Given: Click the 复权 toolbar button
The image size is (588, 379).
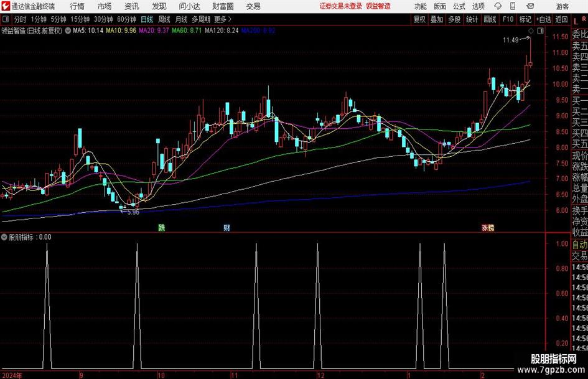Looking at the screenshot, I should pyautogui.click(x=419, y=19).
